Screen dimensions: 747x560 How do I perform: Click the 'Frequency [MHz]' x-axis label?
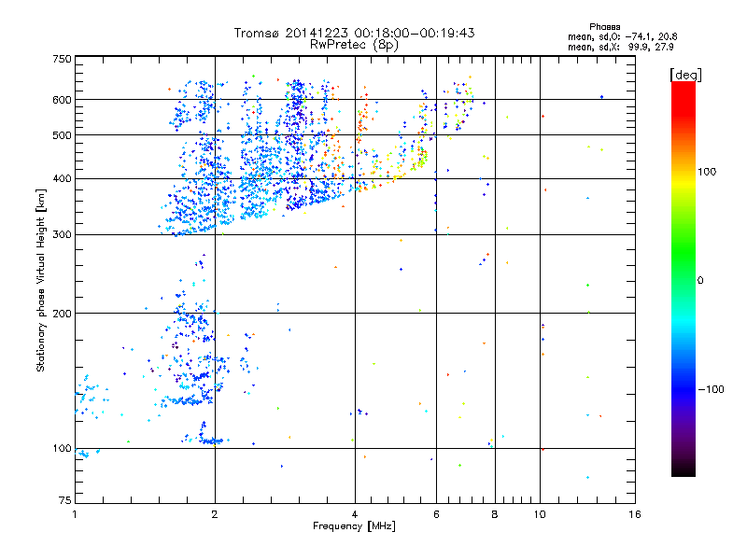[354, 526]
